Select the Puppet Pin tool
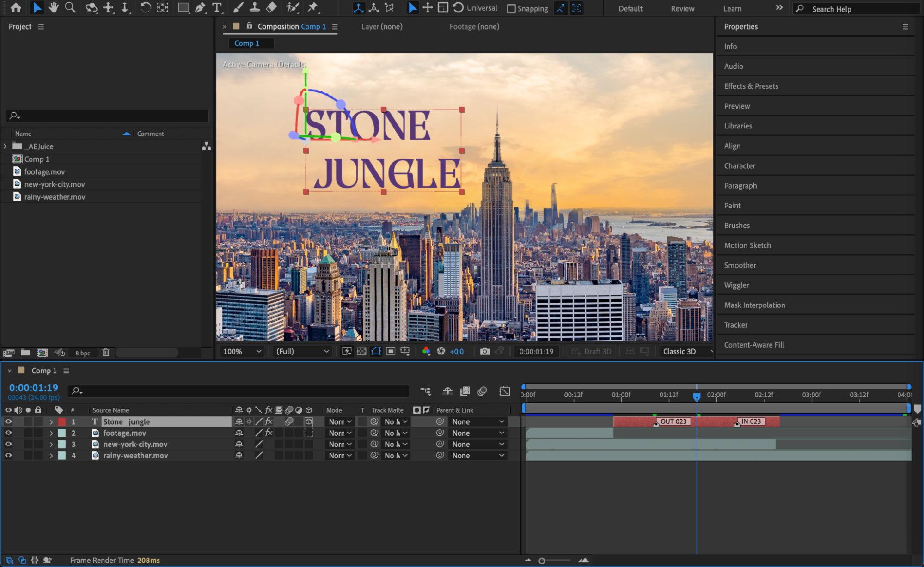The height and width of the screenshot is (567, 924). [313, 7]
